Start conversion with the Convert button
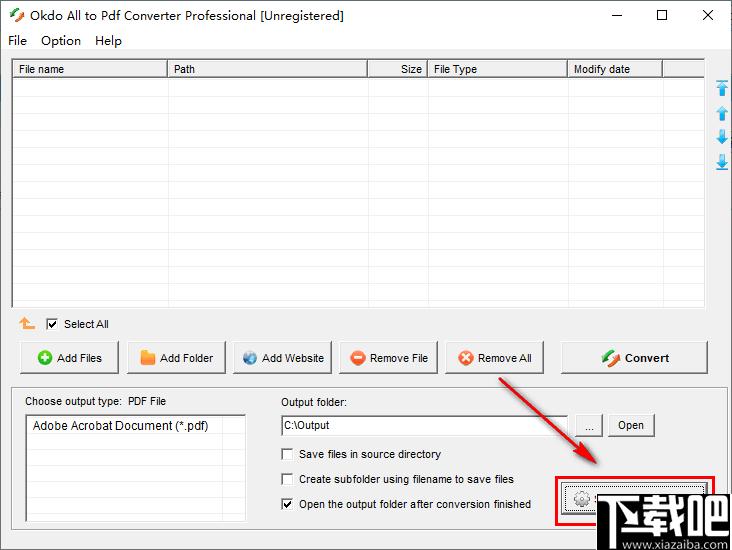Screen dimensions: 732x550 634,358
